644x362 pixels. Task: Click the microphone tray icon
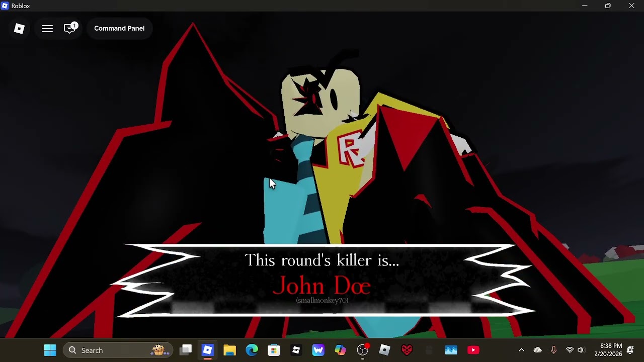point(553,350)
